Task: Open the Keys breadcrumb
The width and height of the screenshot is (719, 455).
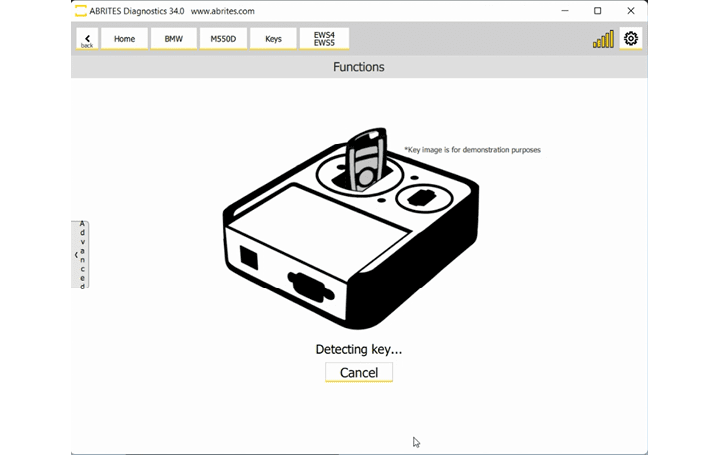Action: 273,39
